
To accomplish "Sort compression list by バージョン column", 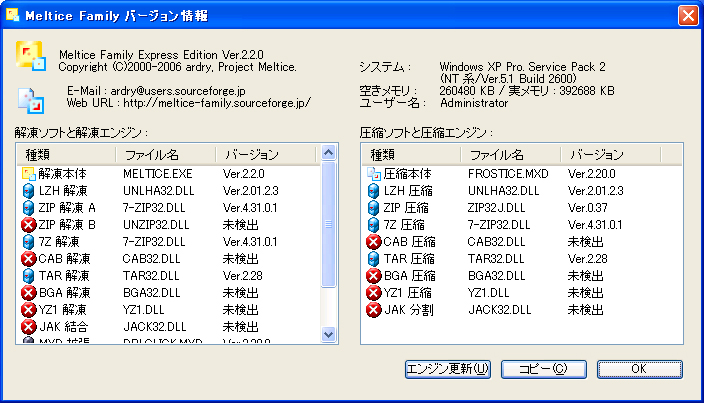I will click(x=611, y=155).
